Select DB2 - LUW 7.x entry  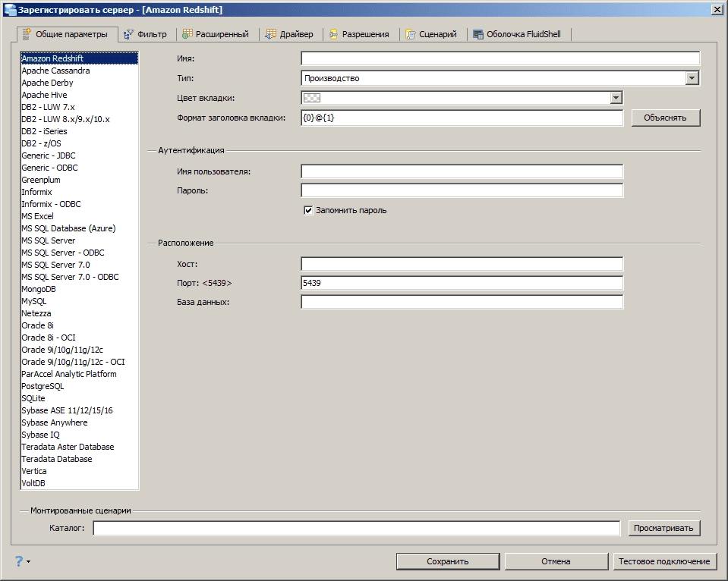point(80,107)
